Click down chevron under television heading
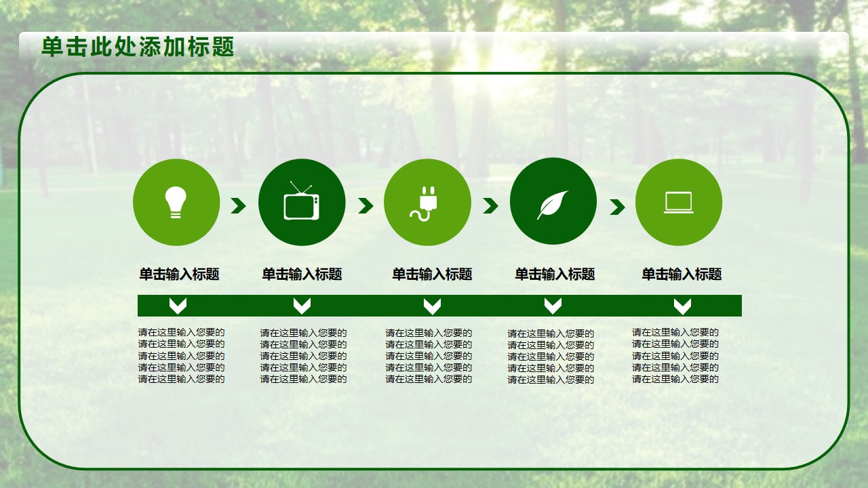This screenshot has height=488, width=868. (x=302, y=306)
